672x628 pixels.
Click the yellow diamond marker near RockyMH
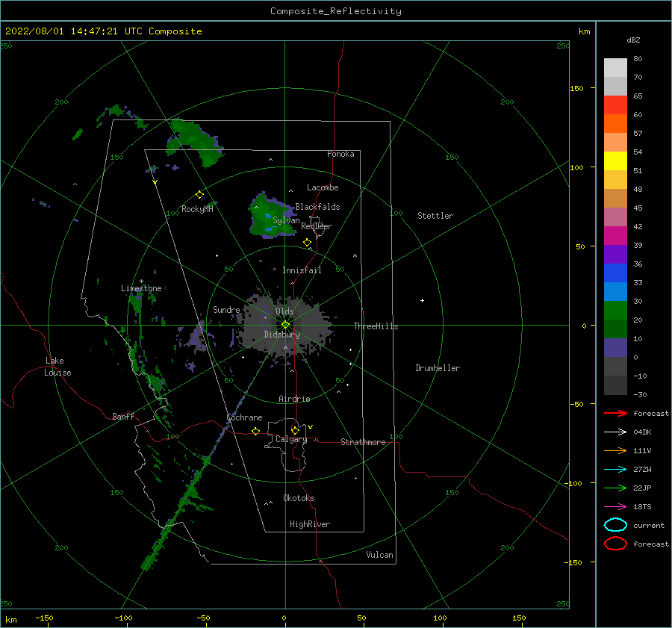pos(199,195)
